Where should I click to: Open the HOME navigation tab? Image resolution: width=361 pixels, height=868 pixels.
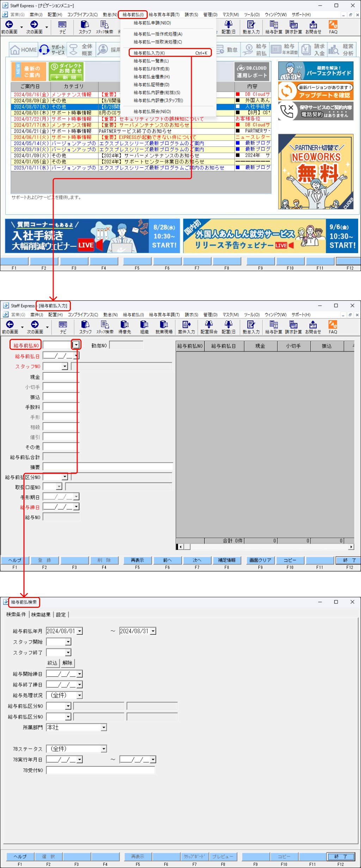pos(23,49)
